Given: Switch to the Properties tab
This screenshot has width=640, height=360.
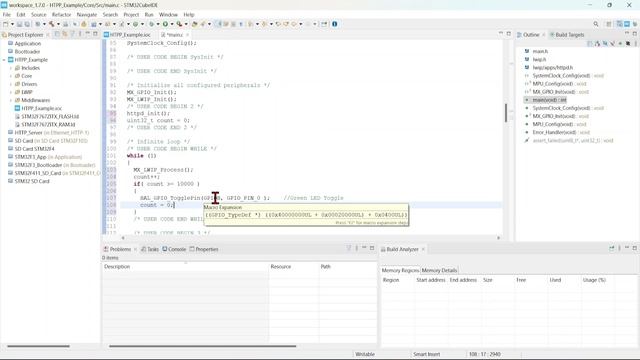Looking at the screenshot, I should click(x=204, y=249).
